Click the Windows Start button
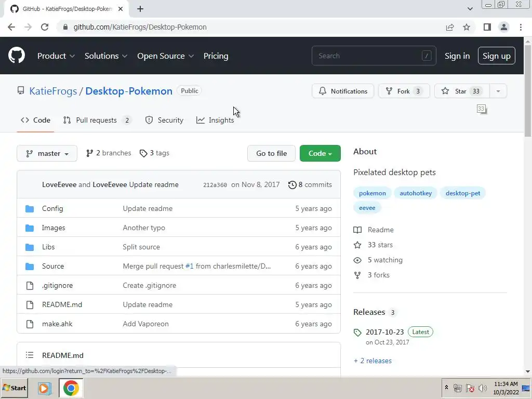This screenshot has height=399, width=532. coord(14,388)
